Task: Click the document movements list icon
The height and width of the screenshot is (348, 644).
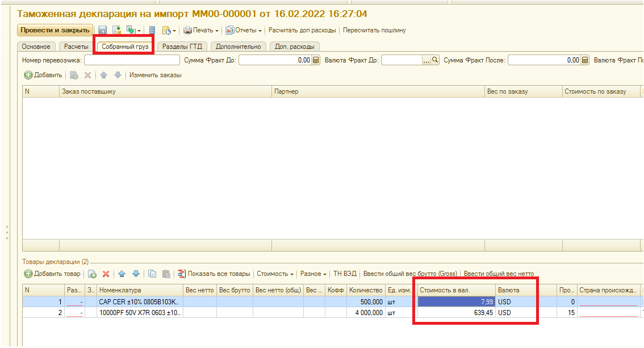Action: coord(152,30)
